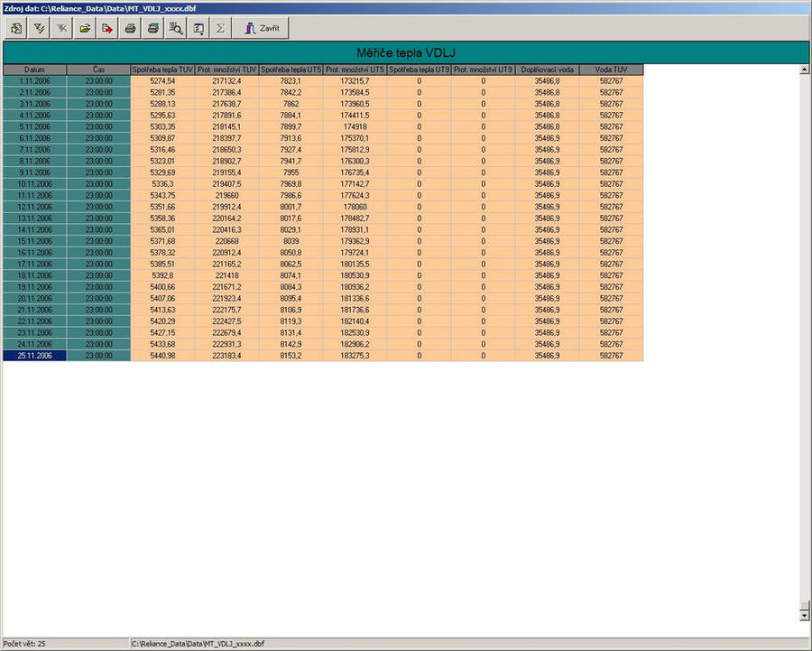Image resolution: width=812 pixels, height=651 pixels.
Task: Click the value 8001,7 in the table
Action: tap(291, 207)
